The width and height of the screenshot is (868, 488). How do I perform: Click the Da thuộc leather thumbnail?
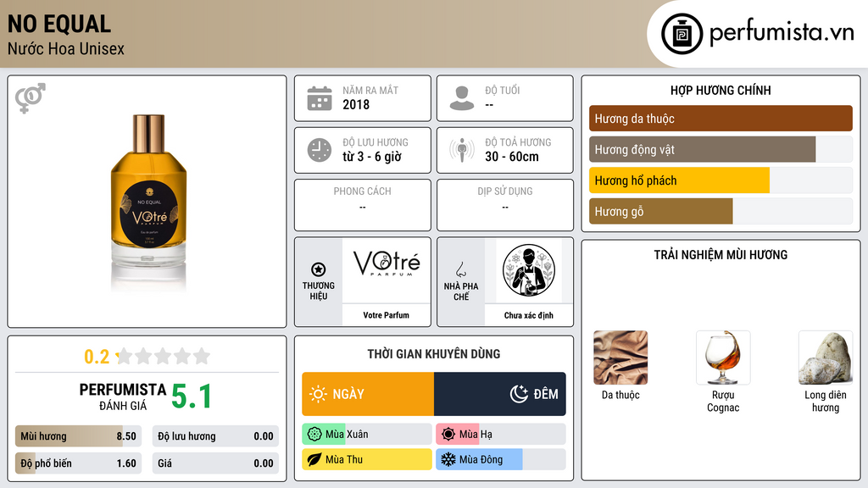tap(620, 358)
